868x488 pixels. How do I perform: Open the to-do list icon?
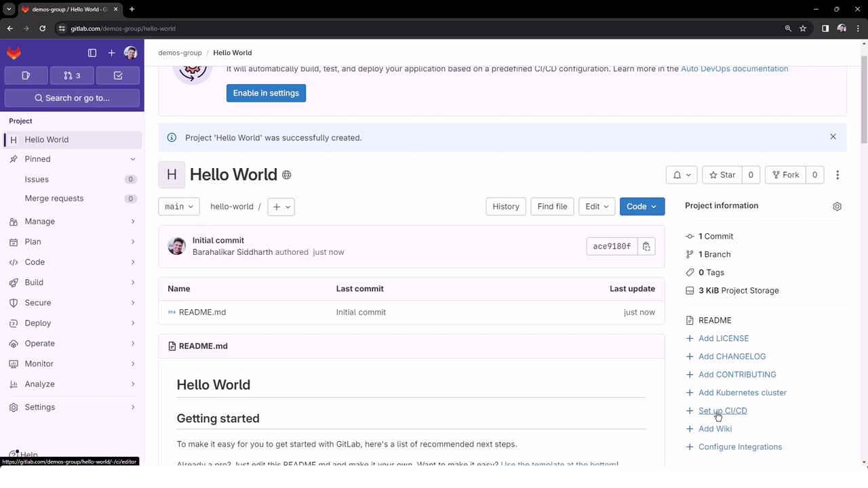[x=117, y=75]
